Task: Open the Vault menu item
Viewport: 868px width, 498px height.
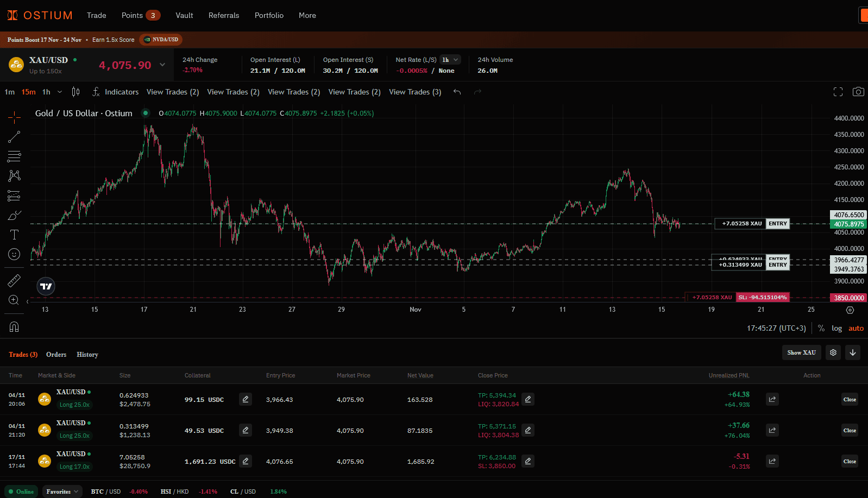Action: tap(184, 15)
